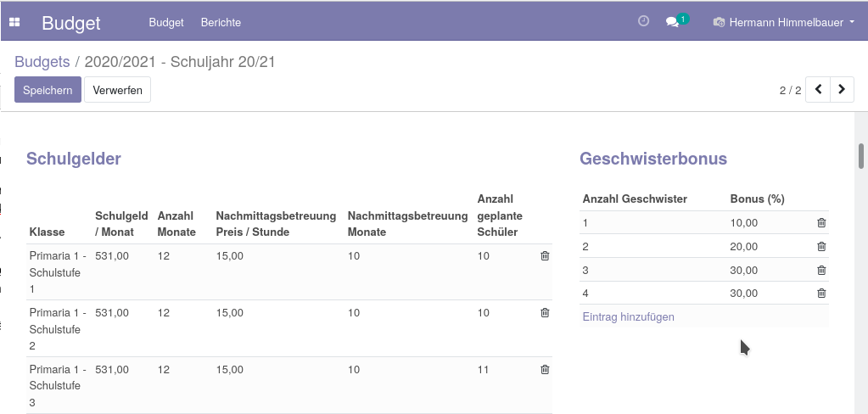868x414 pixels.
Task: Click the vertical page scrollbar handle
Action: coord(861,156)
